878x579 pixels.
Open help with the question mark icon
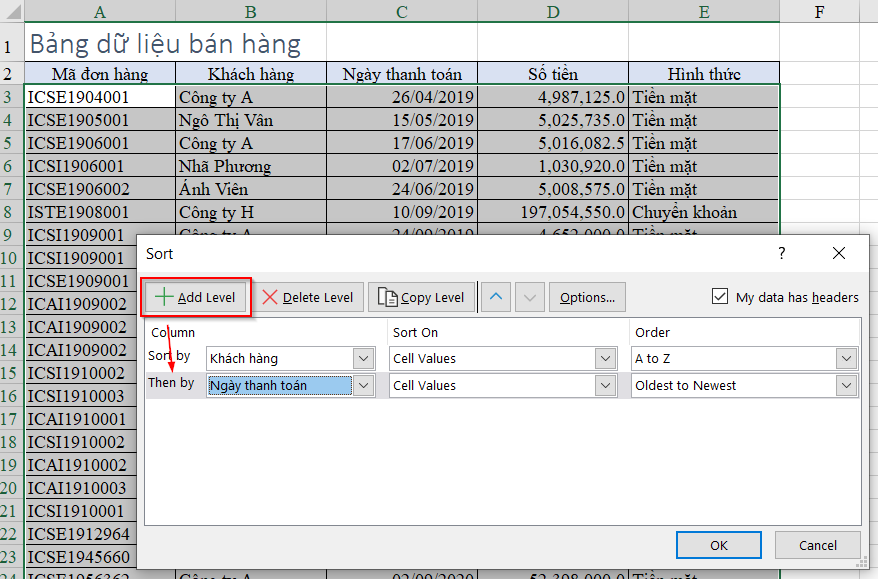[782, 253]
